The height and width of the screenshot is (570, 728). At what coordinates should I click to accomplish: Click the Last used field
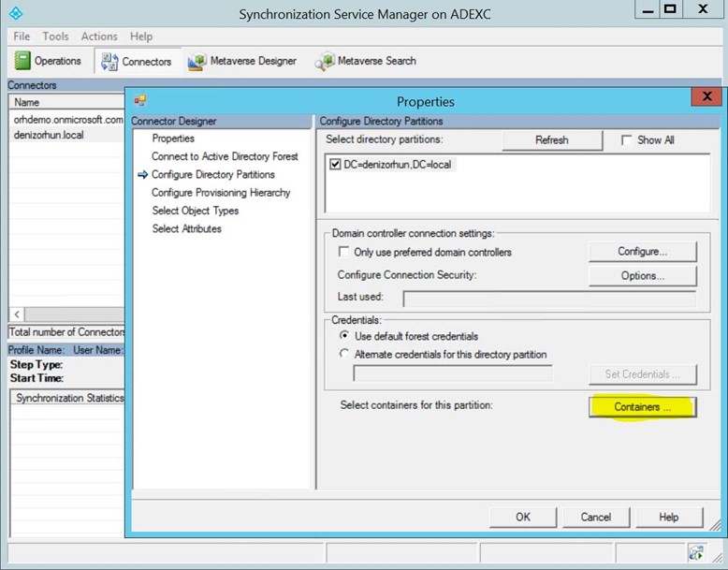(549, 300)
